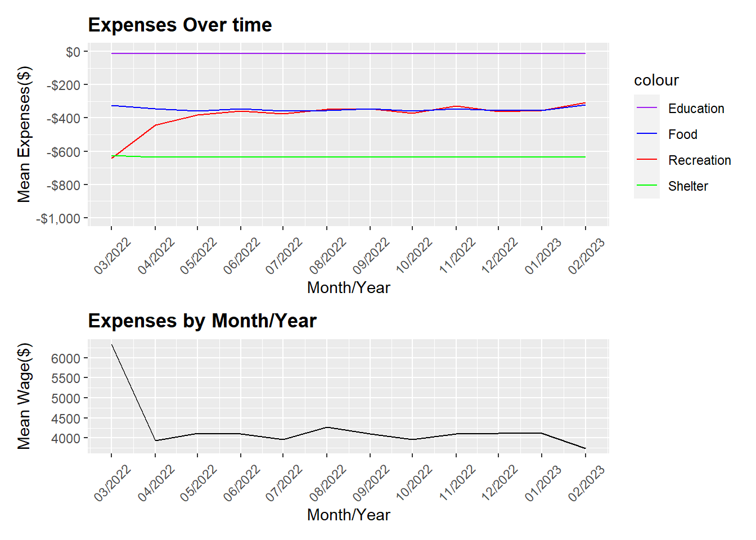Click the 'Mean Expenses($)' y-axis label
Screen dimensions: 756x540
pyautogui.click(x=24, y=134)
